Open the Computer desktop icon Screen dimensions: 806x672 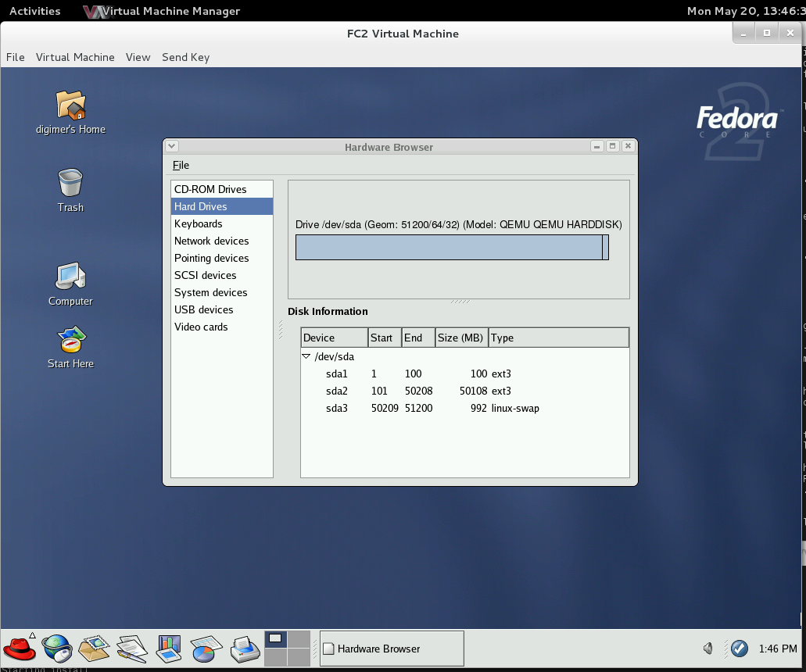pyautogui.click(x=70, y=284)
